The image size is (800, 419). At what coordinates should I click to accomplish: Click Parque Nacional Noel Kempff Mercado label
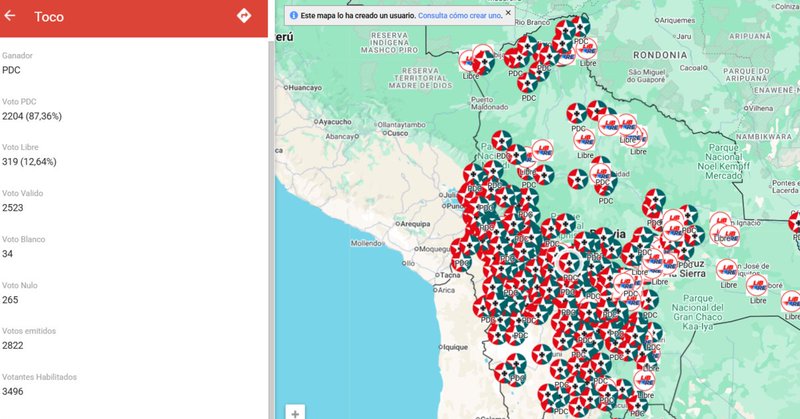point(723,162)
